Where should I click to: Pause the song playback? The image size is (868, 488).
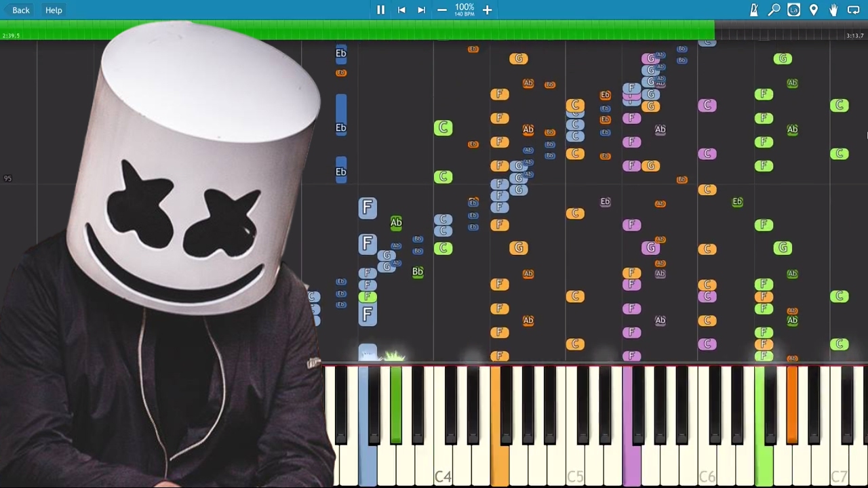tap(380, 10)
